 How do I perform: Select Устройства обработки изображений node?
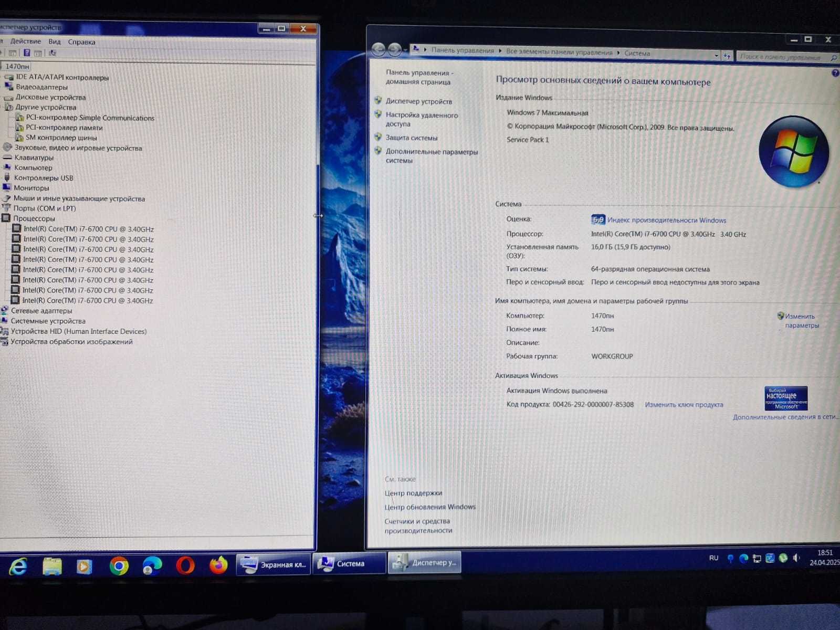[72, 342]
